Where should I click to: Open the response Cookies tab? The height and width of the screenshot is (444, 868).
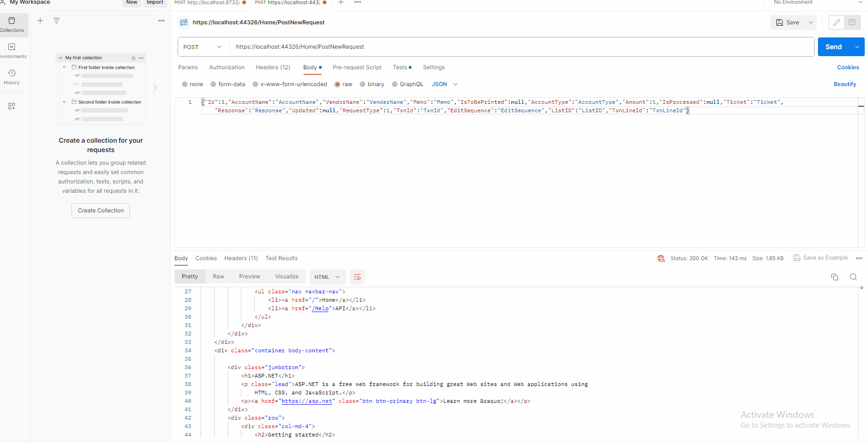pyautogui.click(x=206, y=258)
